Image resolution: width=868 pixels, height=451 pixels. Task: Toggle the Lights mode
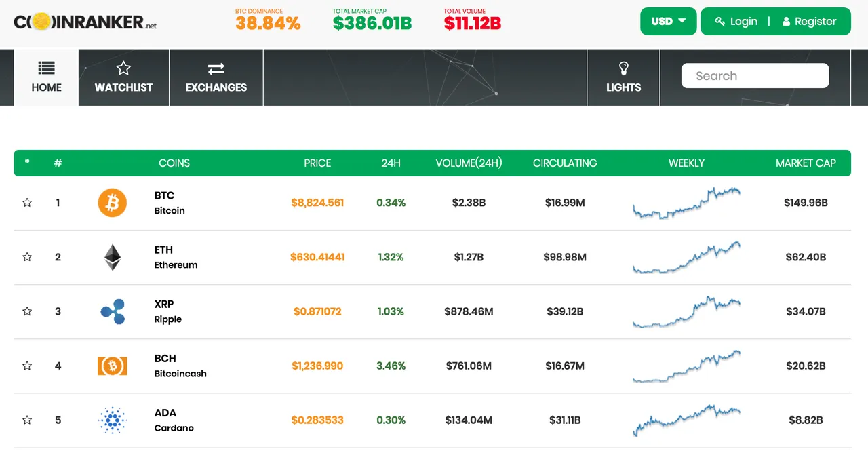[623, 77]
